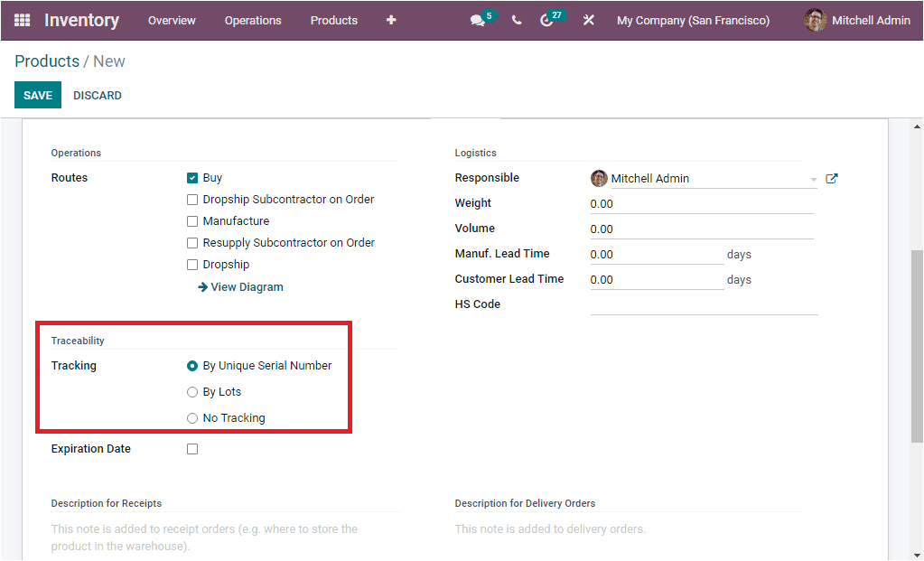Open the Responsible field dropdown
Image resolution: width=924 pixels, height=561 pixels.
coord(812,178)
